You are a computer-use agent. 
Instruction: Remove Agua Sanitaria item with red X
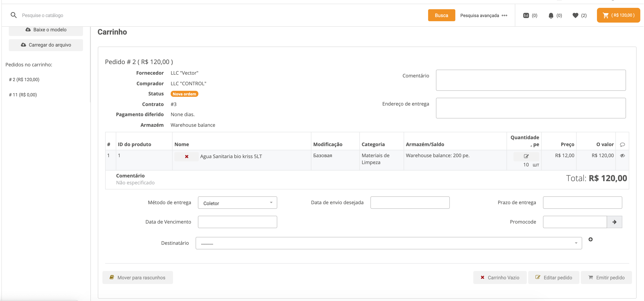click(x=187, y=156)
